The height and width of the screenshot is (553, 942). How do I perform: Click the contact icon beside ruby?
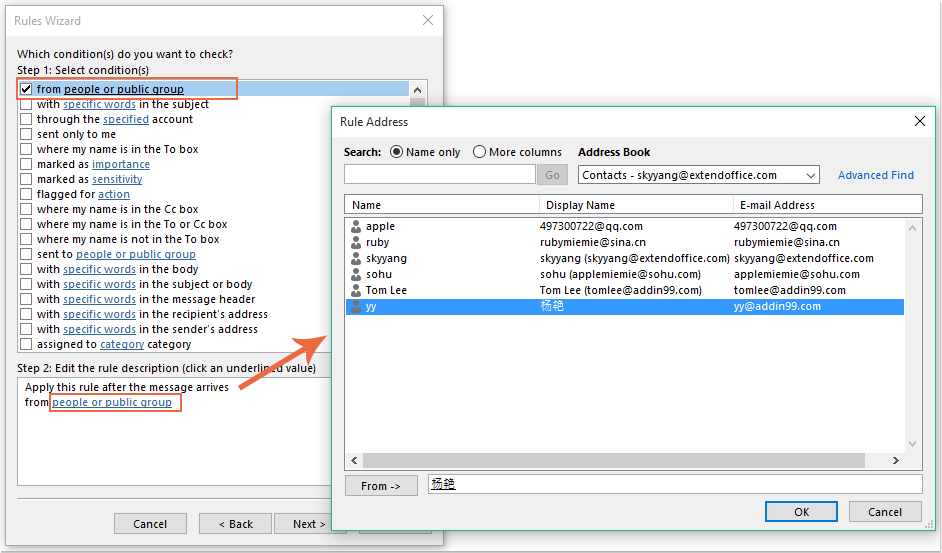coord(356,242)
